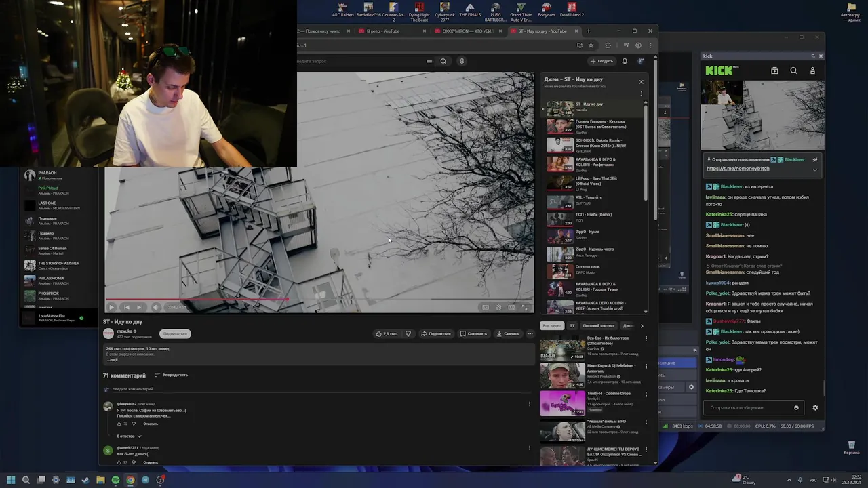Screen dimensions: 868x488
Task: Open video player settings gear
Action: coord(498,307)
